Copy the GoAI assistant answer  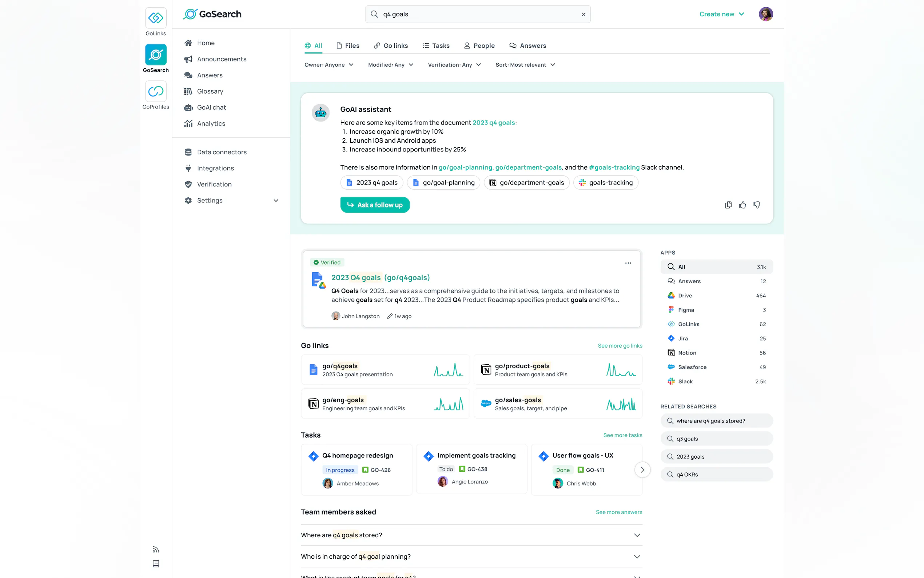[x=728, y=205]
